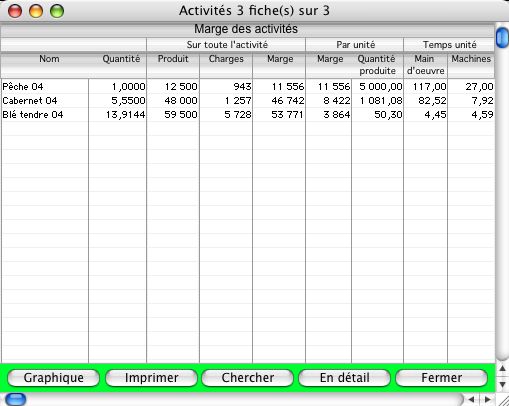Select the Blé tendre 04 row

pos(248,115)
